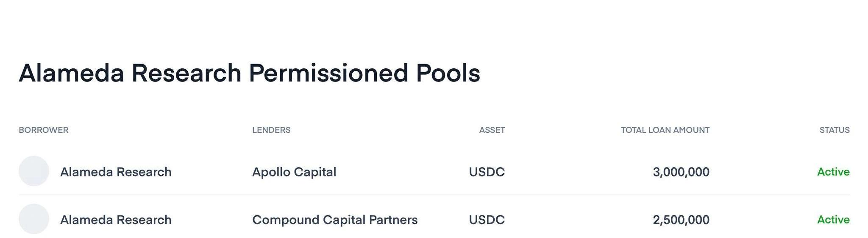Click USDC in the Compound Capital Partners row
This screenshot has height=238, width=868.
(x=487, y=220)
